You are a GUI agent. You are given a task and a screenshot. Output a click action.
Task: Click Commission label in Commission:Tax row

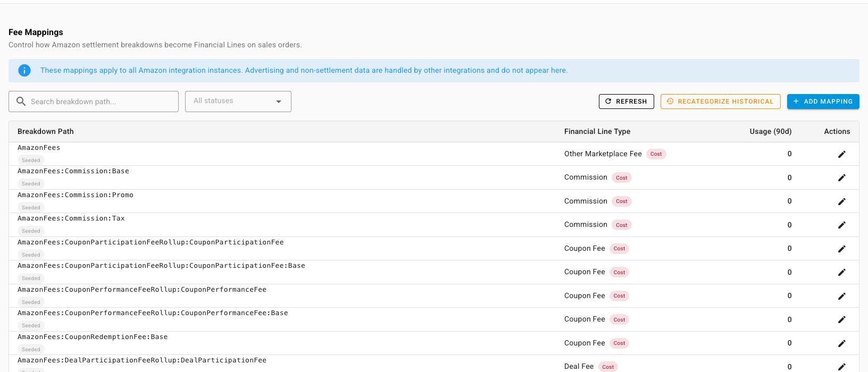[x=586, y=224]
